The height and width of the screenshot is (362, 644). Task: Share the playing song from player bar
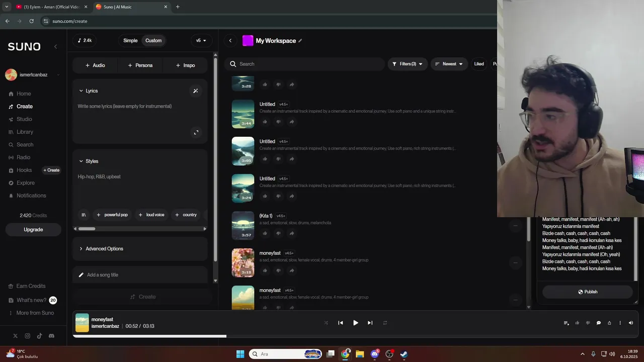click(609, 323)
